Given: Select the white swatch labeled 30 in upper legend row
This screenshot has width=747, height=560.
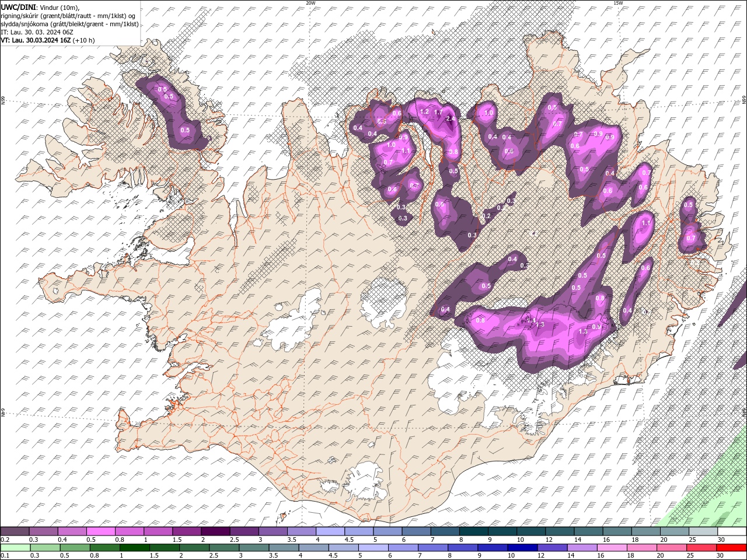Looking at the screenshot, I should click(x=731, y=531).
